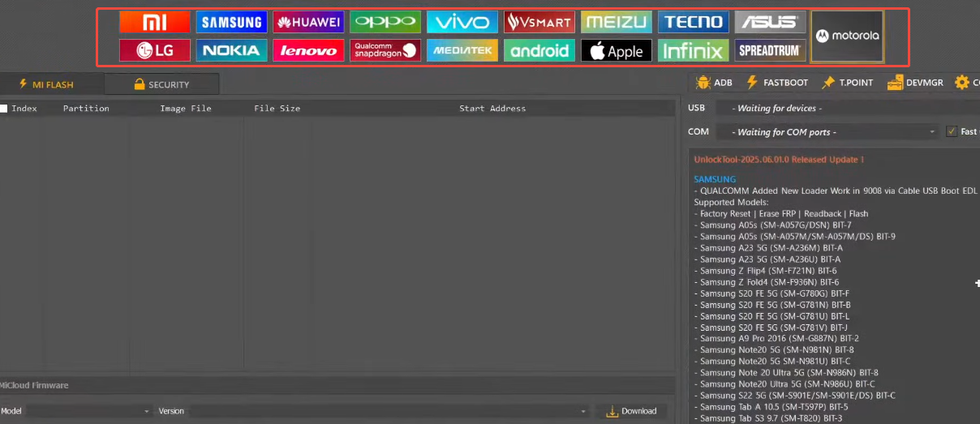This screenshot has width=980, height=424.
Task: Open the ADB tools button
Action: pyautogui.click(x=714, y=83)
